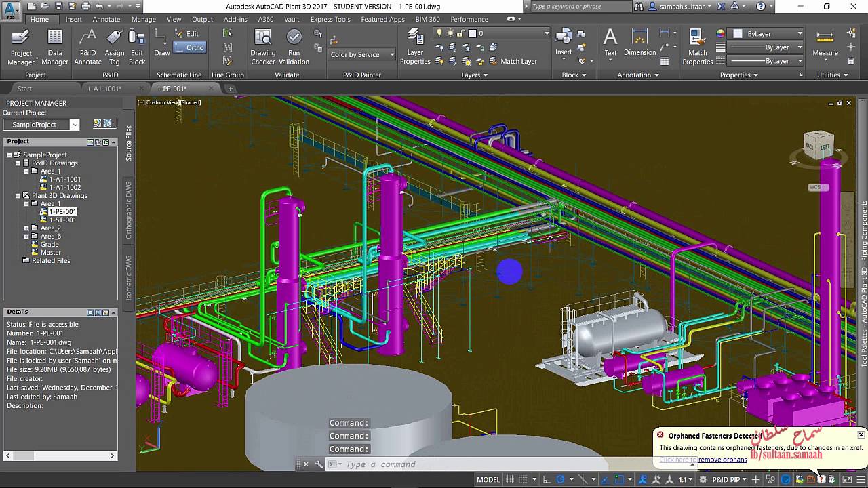Open Layer Properties
This screenshot has width=868, height=488.
click(x=415, y=47)
